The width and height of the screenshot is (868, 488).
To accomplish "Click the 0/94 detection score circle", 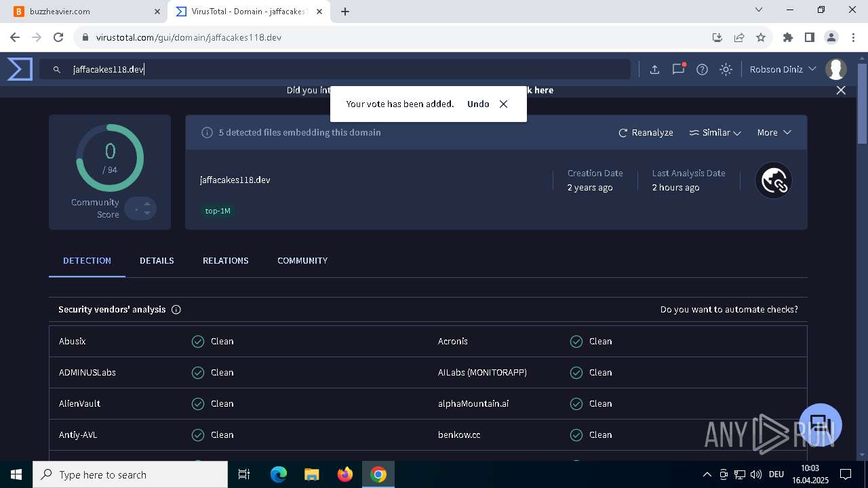I will pos(110,158).
